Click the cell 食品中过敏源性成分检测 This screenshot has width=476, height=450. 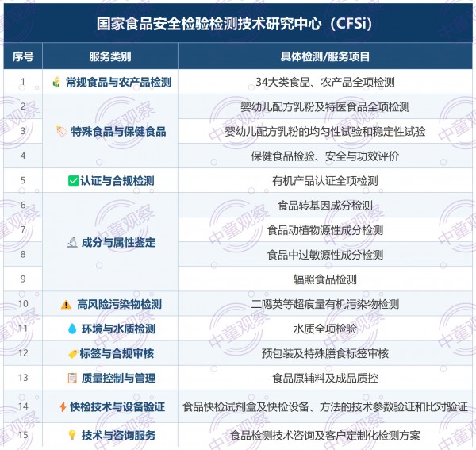click(x=325, y=255)
